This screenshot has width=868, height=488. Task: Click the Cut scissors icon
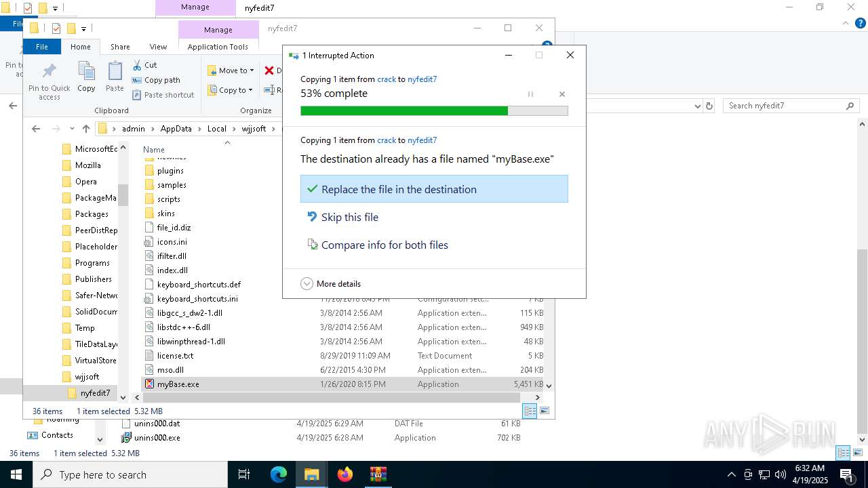pyautogui.click(x=137, y=65)
